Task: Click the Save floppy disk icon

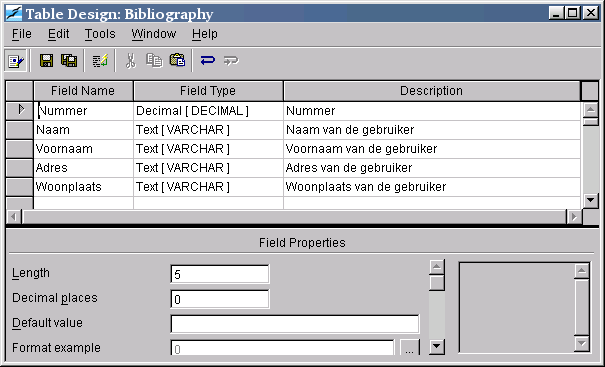Action: tap(47, 61)
